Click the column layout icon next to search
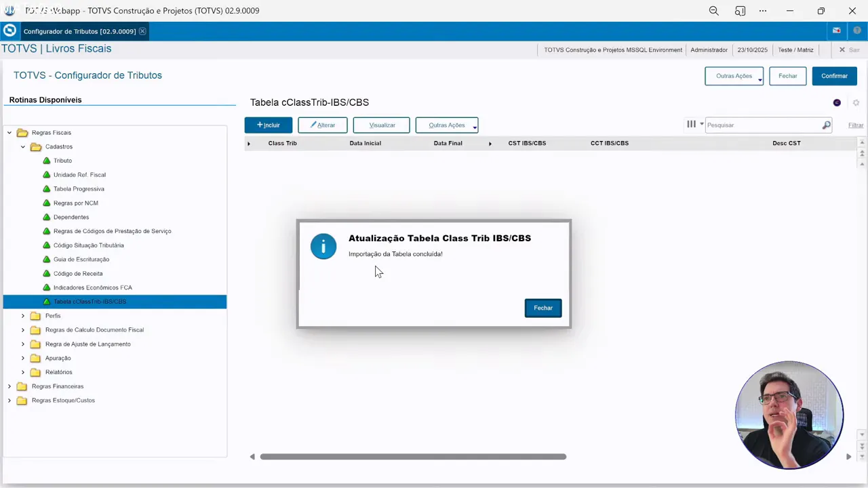This screenshot has height=488, width=868. pos(691,125)
